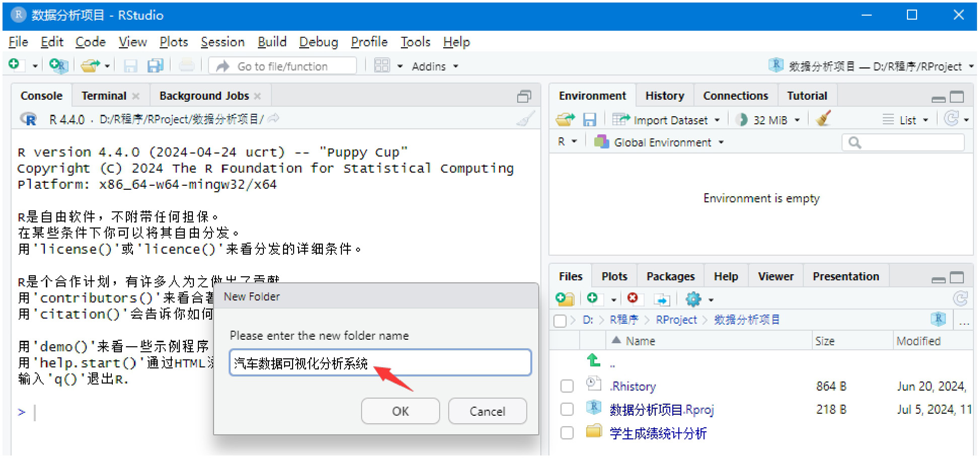Refresh the Environment pane
The image size is (980, 458).
coord(951,119)
